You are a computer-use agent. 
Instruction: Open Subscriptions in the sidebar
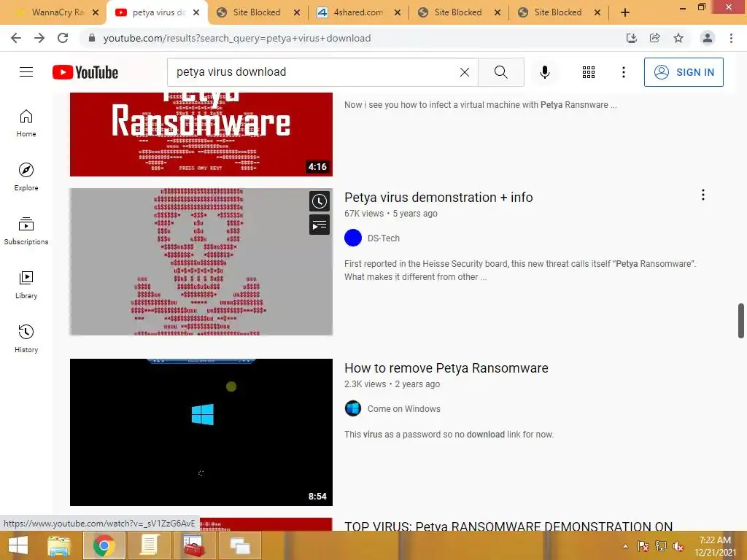click(x=26, y=230)
